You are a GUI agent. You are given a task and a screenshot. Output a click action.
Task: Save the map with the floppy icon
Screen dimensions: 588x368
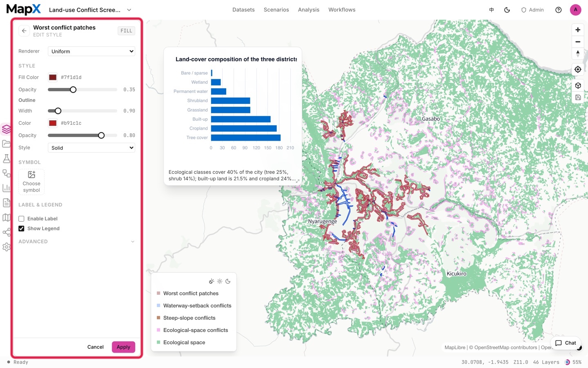point(578,97)
